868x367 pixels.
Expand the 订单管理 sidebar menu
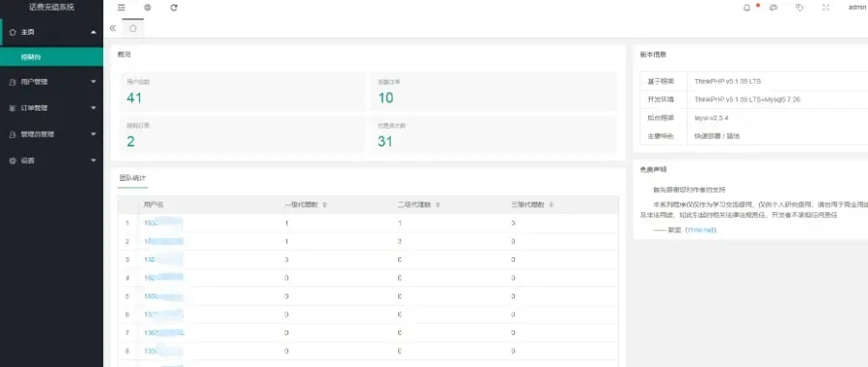pos(51,108)
